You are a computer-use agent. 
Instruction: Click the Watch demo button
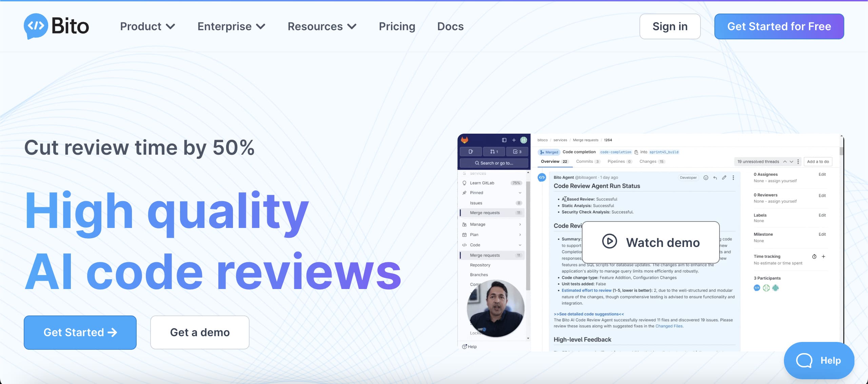[x=650, y=242]
